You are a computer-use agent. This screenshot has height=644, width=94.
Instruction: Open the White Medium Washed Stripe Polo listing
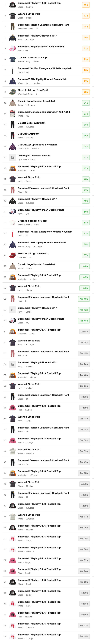(x=29, y=449)
